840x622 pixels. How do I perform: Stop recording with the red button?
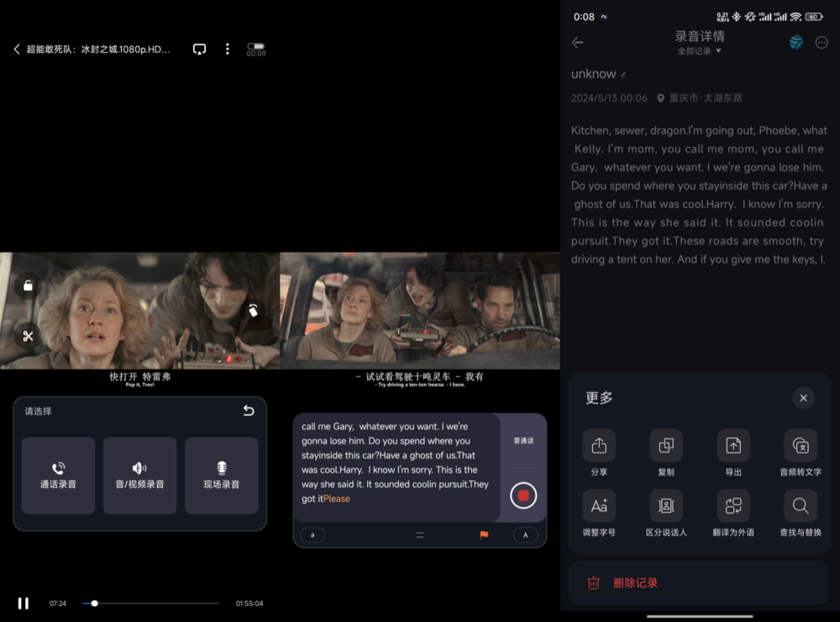[523, 496]
